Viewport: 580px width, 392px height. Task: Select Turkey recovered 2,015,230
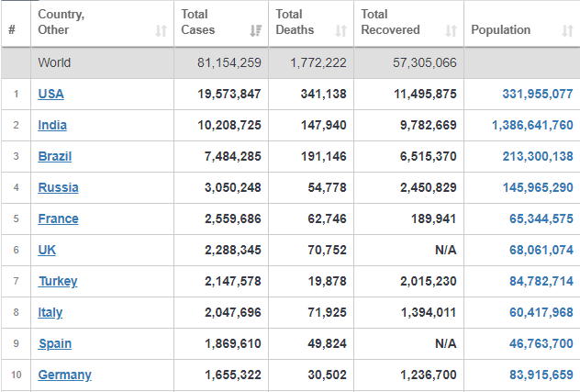pyautogui.click(x=429, y=281)
